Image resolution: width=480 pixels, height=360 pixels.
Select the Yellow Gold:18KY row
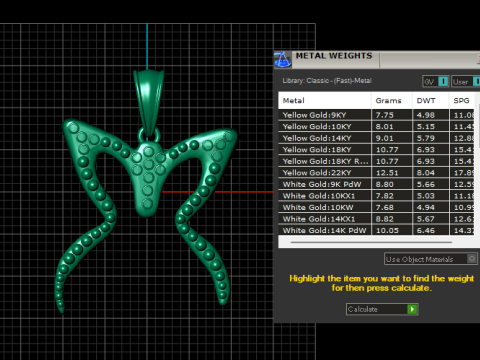point(376,150)
